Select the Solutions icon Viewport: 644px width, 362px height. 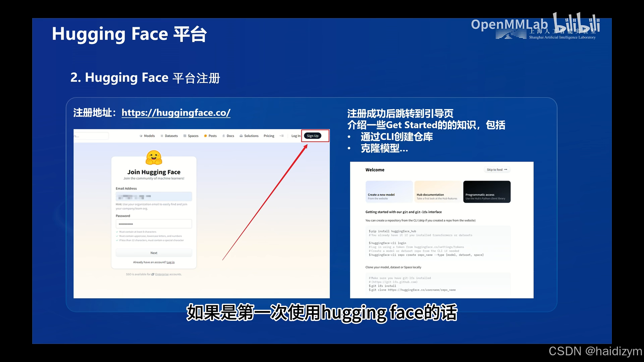[x=240, y=136]
